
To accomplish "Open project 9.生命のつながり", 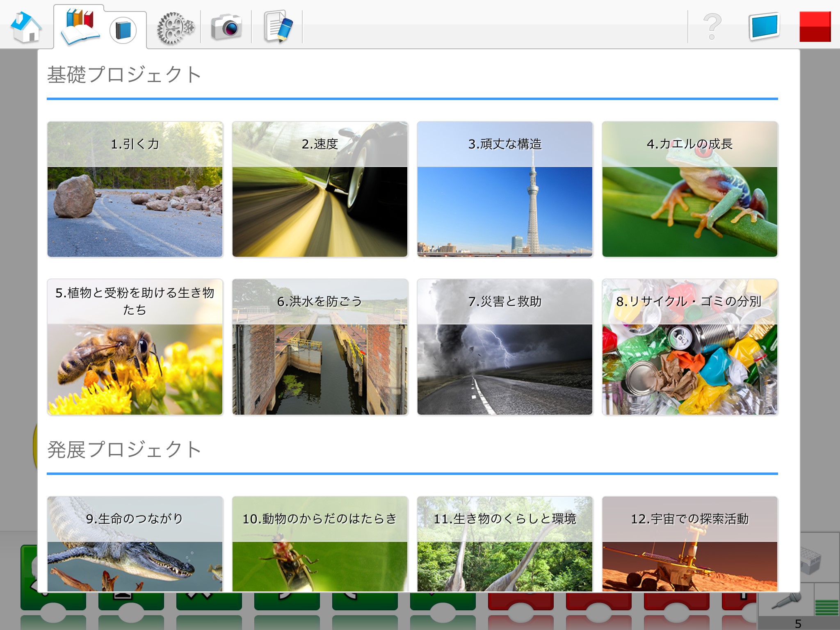I will [135, 544].
